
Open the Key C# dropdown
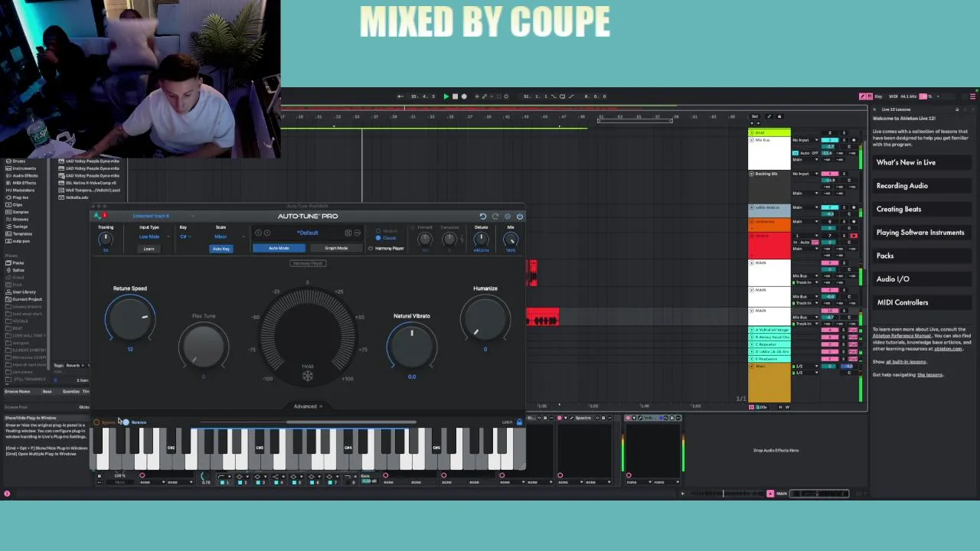[185, 236]
